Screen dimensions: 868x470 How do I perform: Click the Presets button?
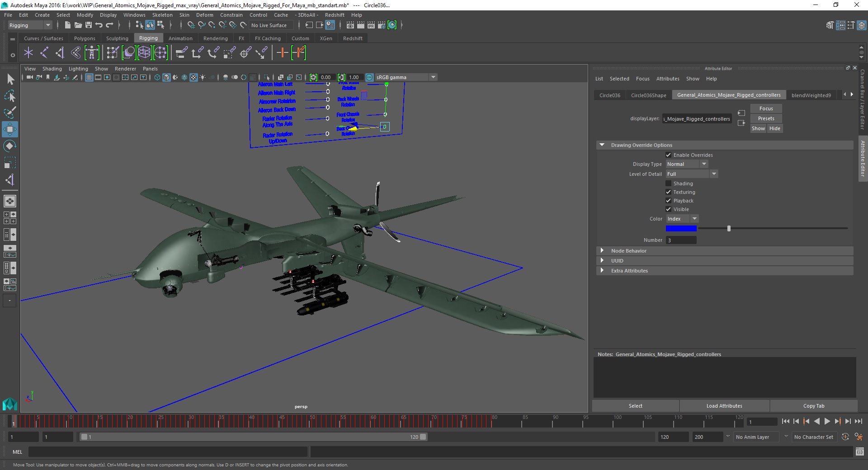click(766, 118)
